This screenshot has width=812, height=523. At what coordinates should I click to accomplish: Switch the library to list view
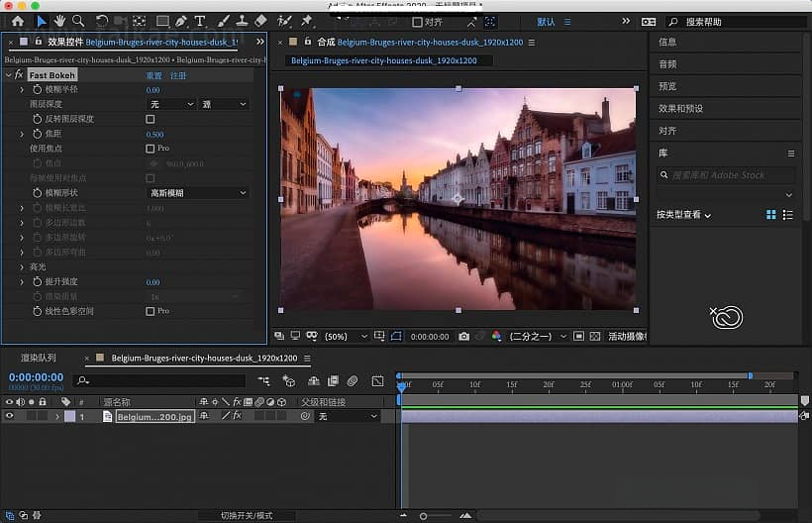[787, 215]
